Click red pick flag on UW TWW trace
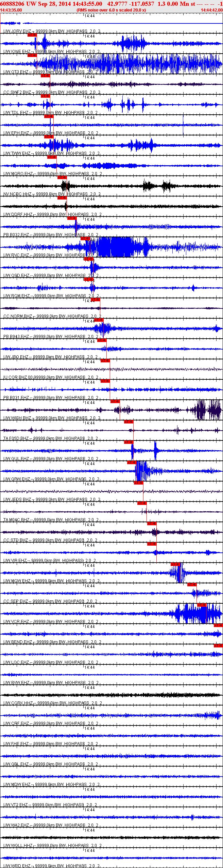223x868 pixels. (x=49, y=136)
